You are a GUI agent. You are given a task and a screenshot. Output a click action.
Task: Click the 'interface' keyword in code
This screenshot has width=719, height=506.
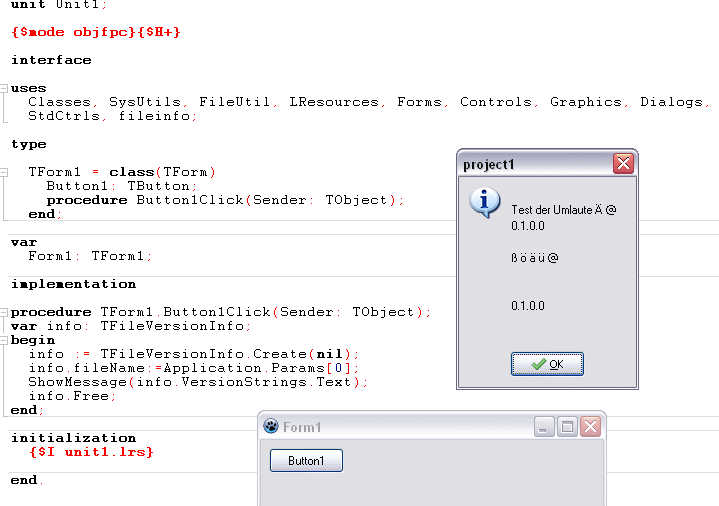(x=51, y=60)
